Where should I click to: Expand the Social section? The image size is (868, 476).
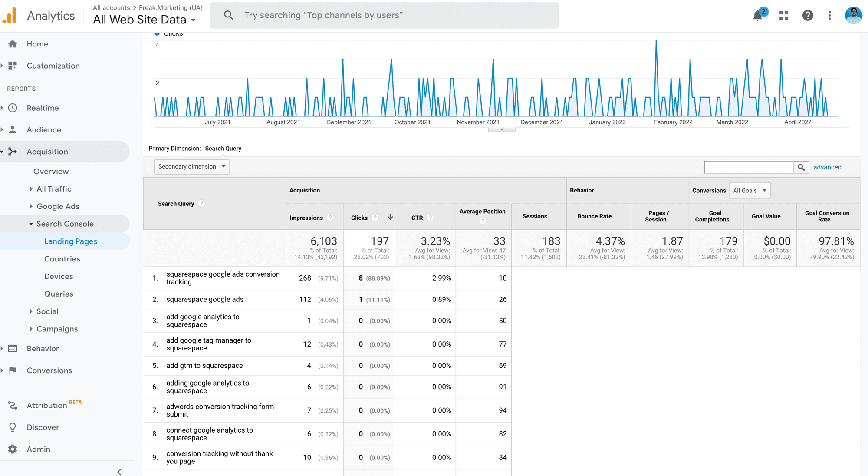(31, 311)
